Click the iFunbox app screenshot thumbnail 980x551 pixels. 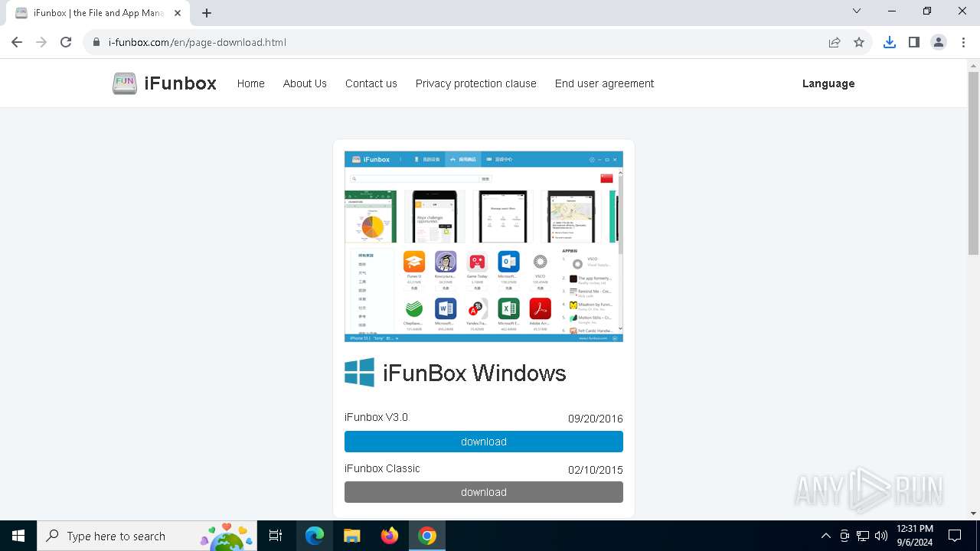pyautogui.click(x=484, y=246)
